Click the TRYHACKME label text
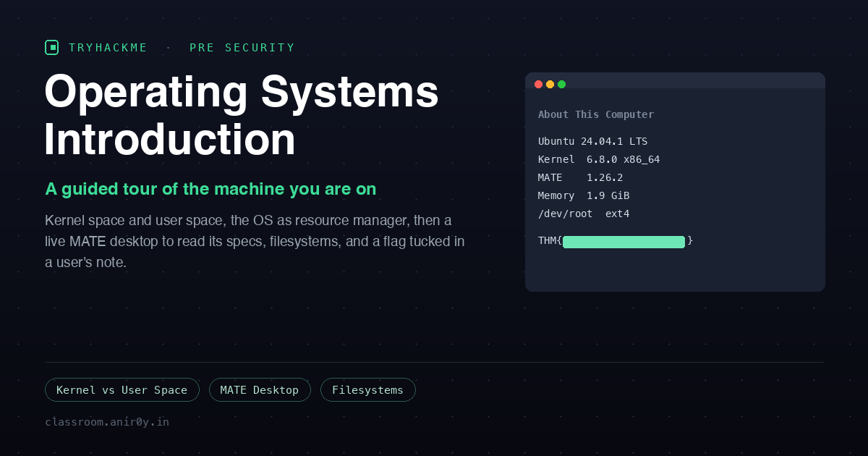868x456 pixels. pos(108,48)
